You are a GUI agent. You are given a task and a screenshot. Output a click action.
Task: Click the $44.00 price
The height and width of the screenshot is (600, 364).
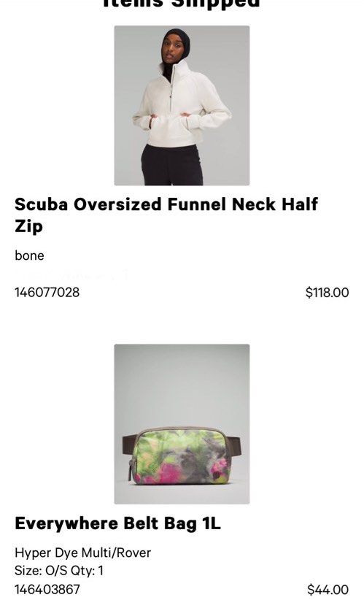pyautogui.click(x=328, y=590)
